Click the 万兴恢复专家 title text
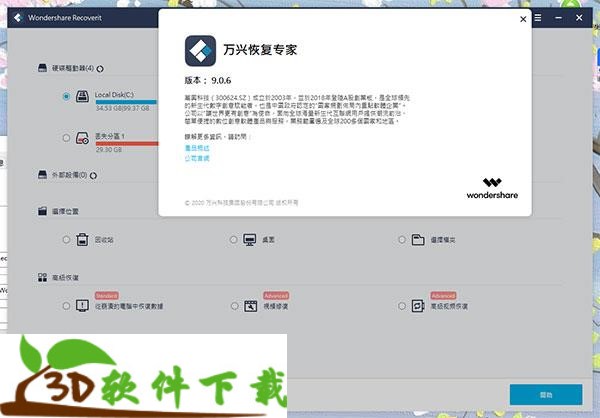The height and width of the screenshot is (418, 600). pyautogui.click(x=260, y=50)
